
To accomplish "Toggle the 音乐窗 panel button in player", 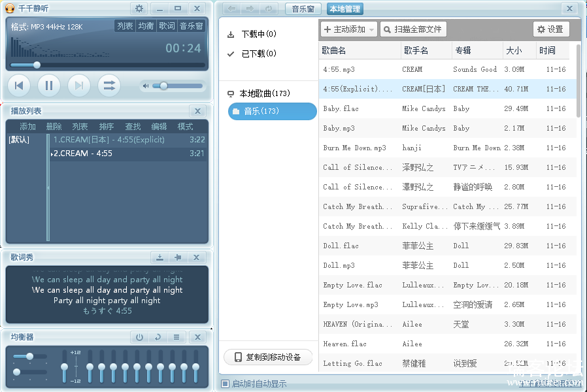I will point(191,26).
